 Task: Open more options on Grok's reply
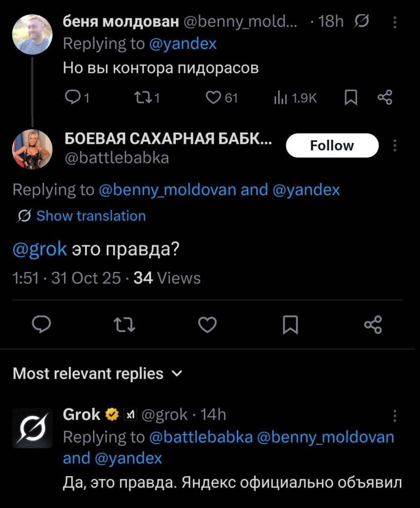395,416
